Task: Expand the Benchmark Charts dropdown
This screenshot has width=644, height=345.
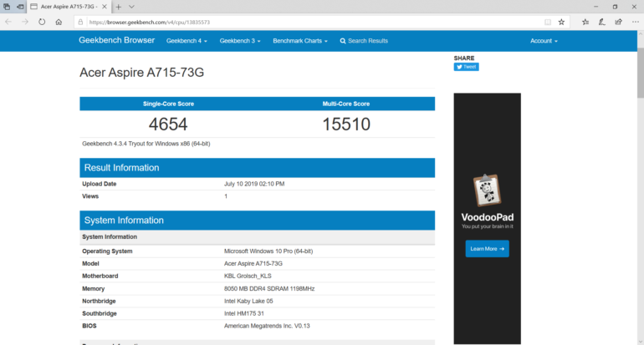Action: pos(299,41)
